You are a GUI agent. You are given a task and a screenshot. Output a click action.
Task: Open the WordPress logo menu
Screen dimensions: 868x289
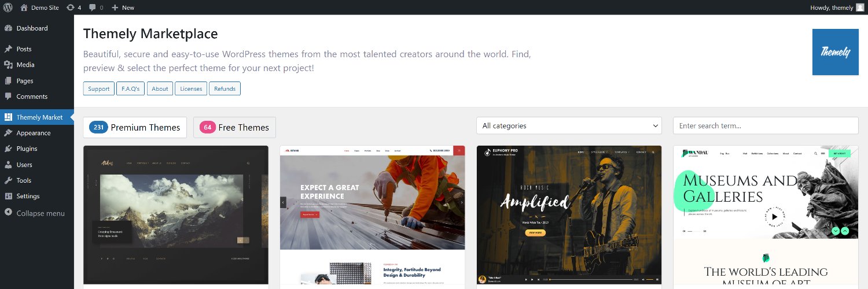(8, 8)
